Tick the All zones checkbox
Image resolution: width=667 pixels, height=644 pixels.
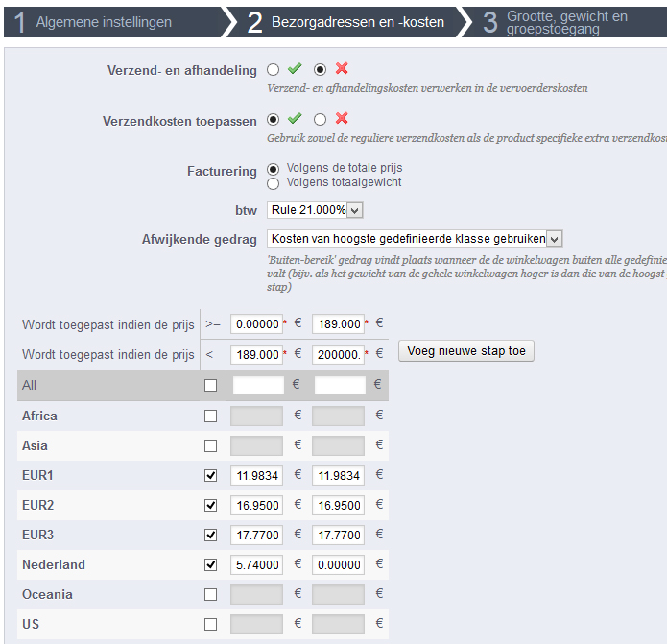210,386
